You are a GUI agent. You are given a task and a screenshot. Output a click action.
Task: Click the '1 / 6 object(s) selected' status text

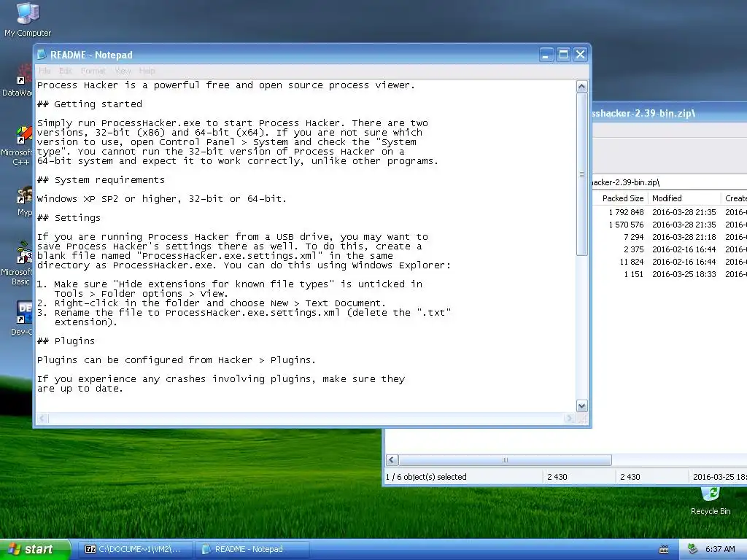(426, 477)
